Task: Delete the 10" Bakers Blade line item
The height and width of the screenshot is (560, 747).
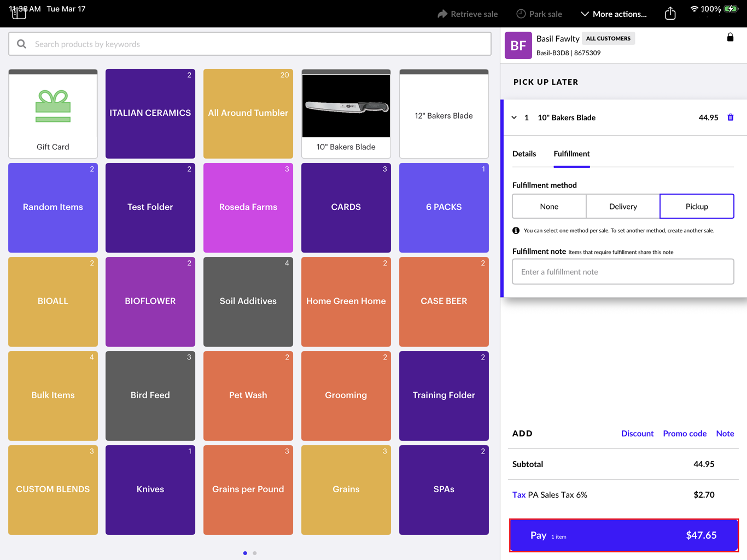Action: pos(731,118)
